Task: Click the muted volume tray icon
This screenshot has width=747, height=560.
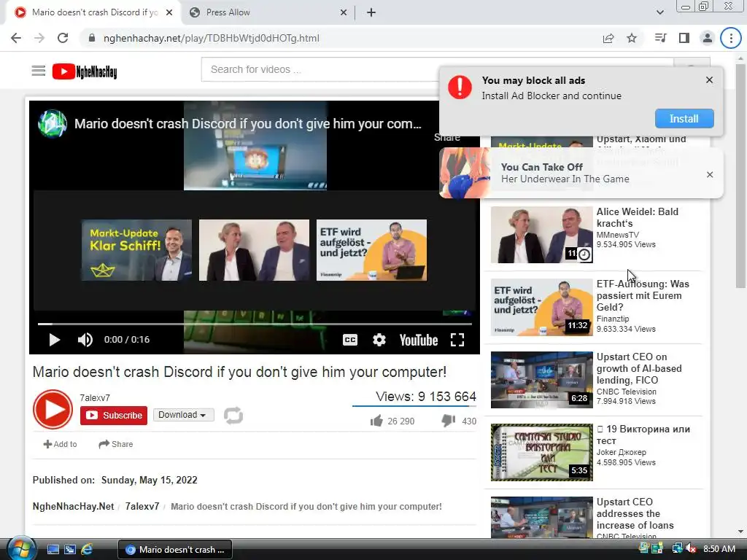Action: [691, 549]
